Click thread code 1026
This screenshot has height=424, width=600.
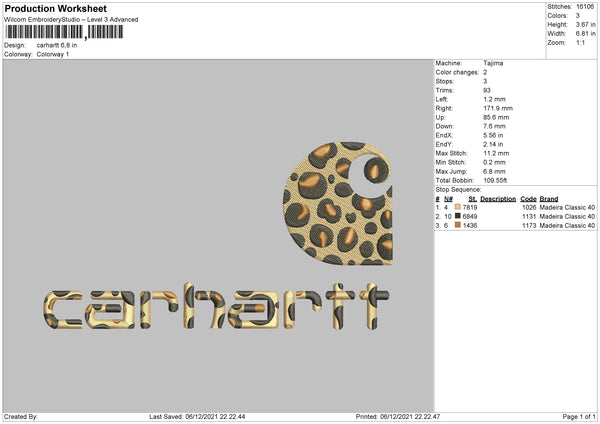point(529,208)
